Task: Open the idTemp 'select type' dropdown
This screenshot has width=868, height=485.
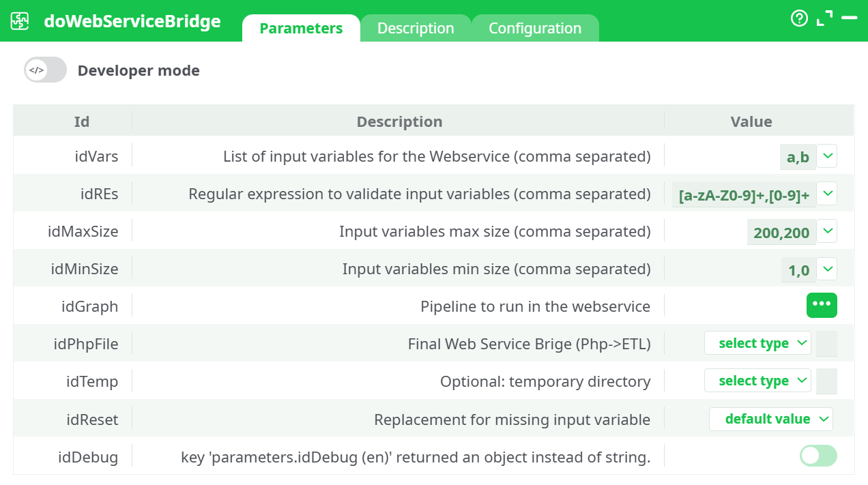Action: pyautogui.click(x=757, y=381)
